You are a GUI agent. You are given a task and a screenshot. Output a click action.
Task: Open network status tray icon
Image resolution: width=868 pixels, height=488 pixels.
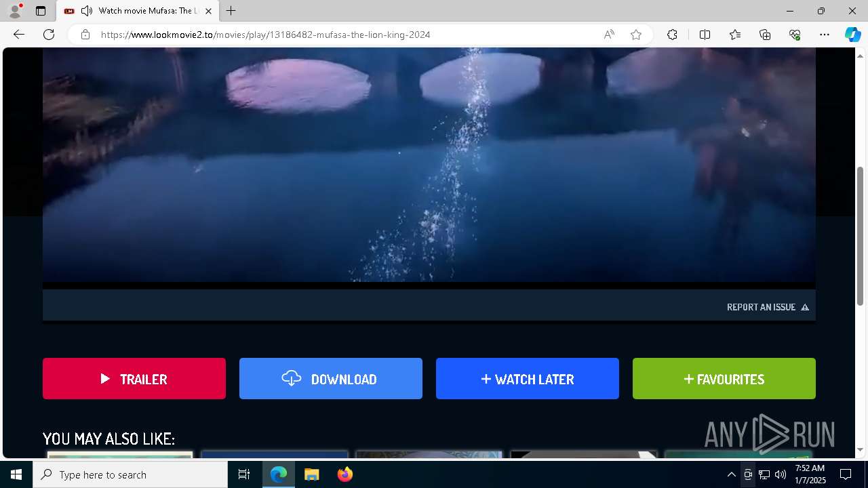coord(764,474)
